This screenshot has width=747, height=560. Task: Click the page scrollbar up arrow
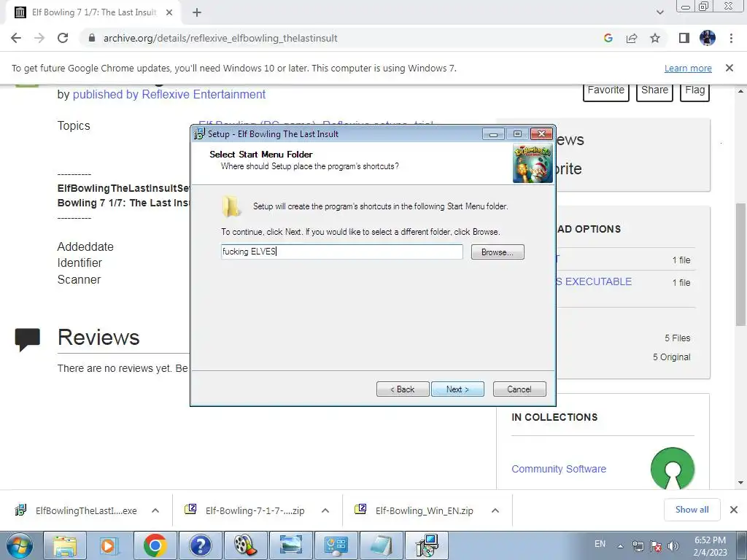[x=740, y=91]
